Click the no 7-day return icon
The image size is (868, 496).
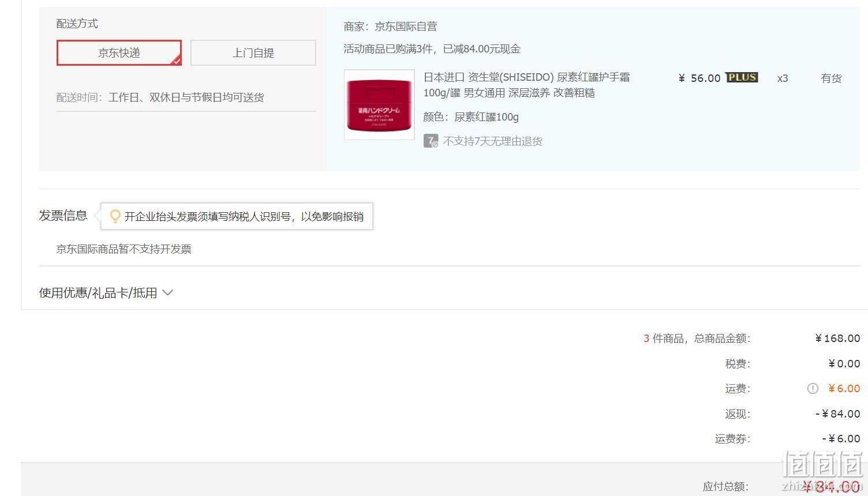(x=431, y=141)
